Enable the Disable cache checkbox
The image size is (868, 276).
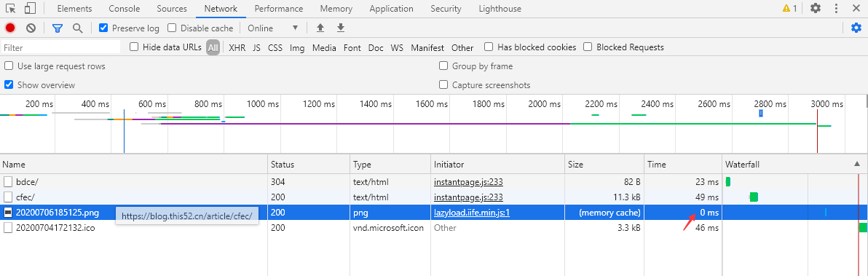point(172,28)
